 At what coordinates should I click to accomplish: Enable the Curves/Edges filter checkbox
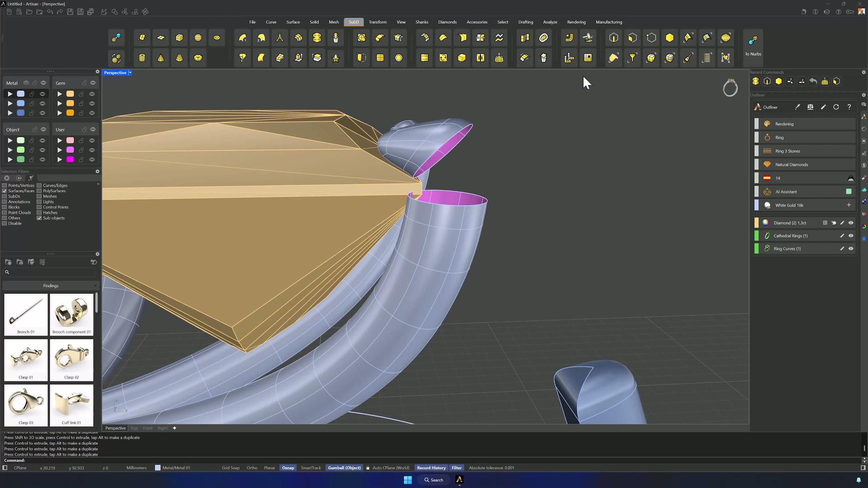click(39, 185)
